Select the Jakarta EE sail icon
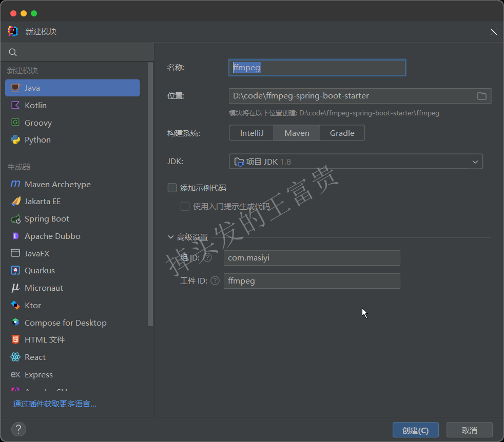The image size is (504, 442). pyautogui.click(x=15, y=202)
